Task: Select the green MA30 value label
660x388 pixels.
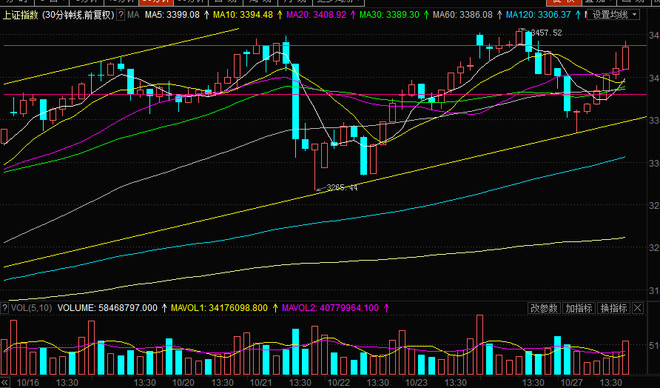Action: 389,15
